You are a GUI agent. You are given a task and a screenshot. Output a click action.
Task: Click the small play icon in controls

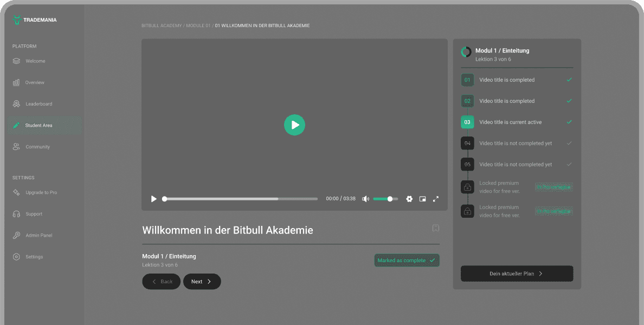coord(153,199)
